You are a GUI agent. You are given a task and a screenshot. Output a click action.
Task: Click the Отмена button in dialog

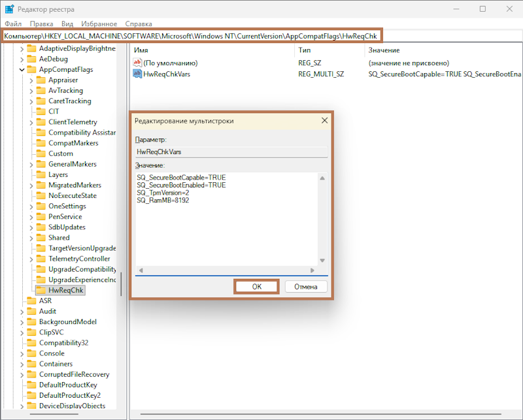305,287
